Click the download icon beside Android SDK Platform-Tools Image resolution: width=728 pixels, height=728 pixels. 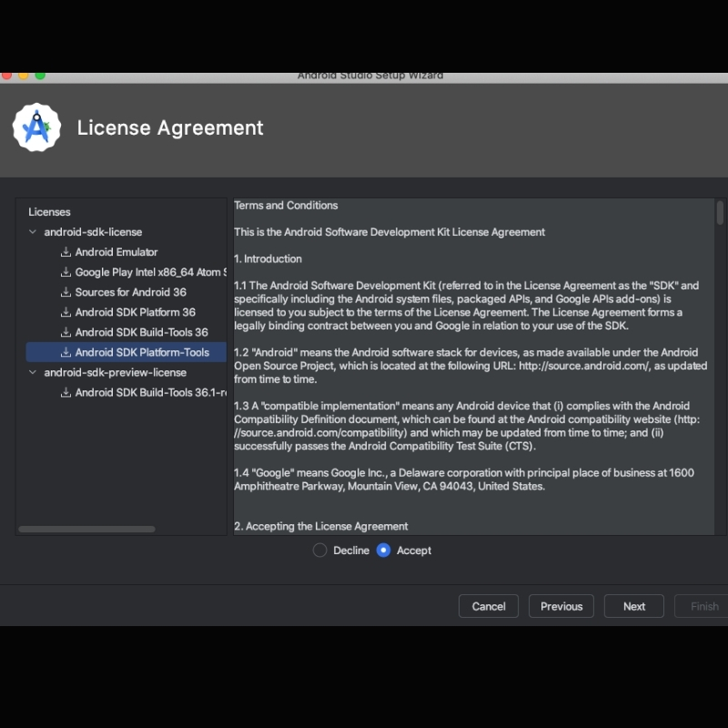(x=66, y=352)
